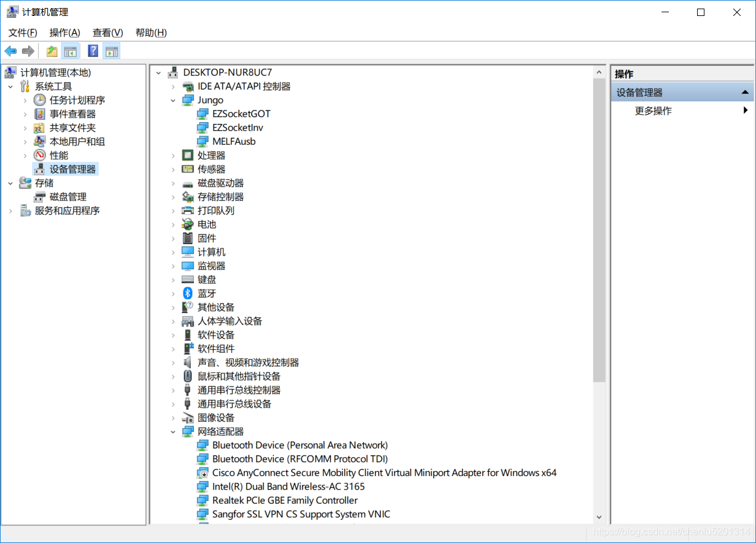The height and width of the screenshot is (543, 756).
Task: Expand the IDE ATA/ATAPI 控制器 node
Action: 174,87
